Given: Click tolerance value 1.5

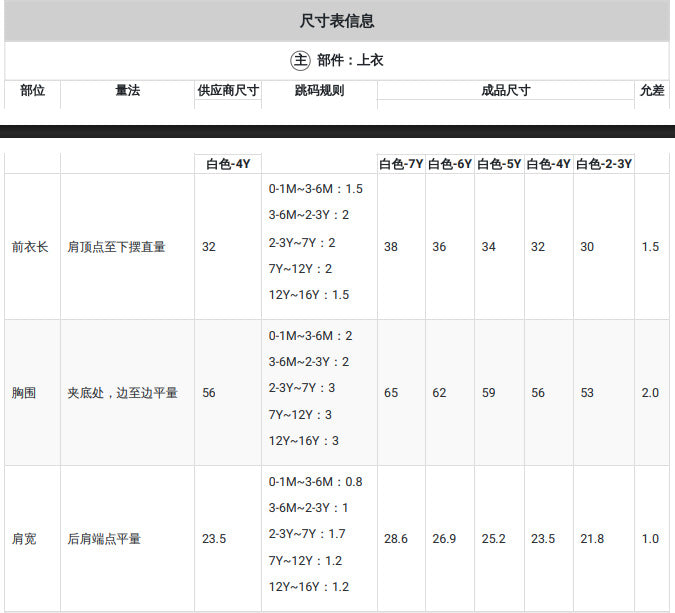Looking at the screenshot, I should (x=650, y=247).
